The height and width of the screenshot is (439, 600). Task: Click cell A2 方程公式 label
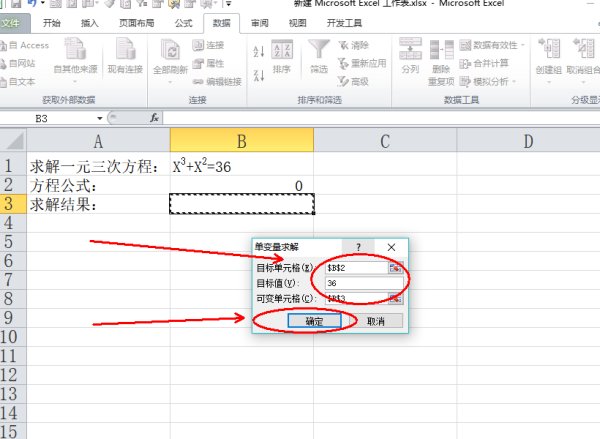coord(98,185)
